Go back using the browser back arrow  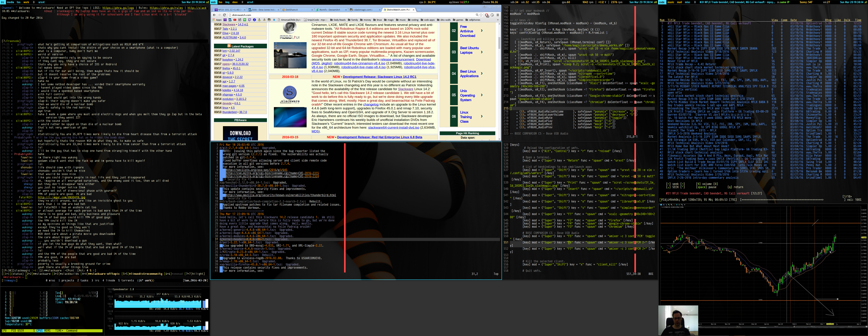214,15
